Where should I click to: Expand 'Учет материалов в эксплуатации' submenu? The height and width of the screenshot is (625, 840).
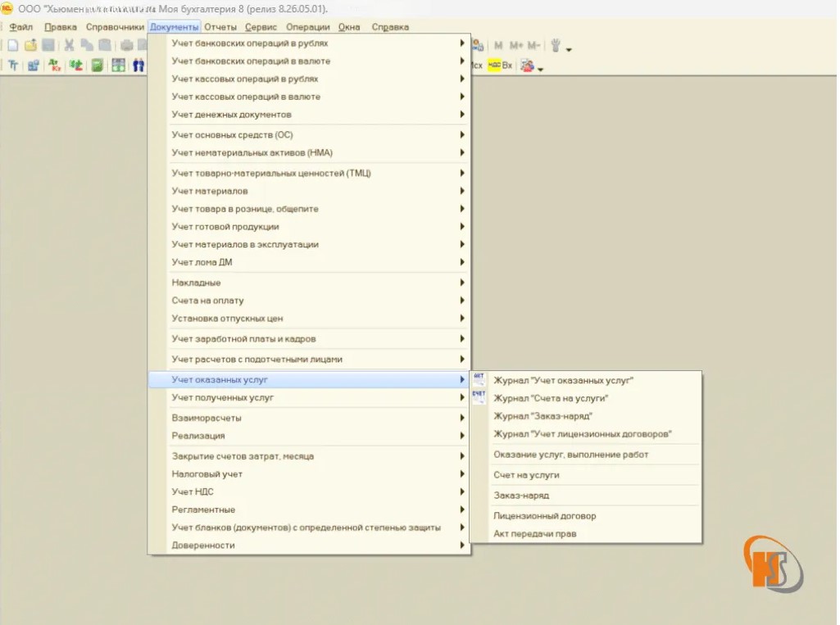309,244
